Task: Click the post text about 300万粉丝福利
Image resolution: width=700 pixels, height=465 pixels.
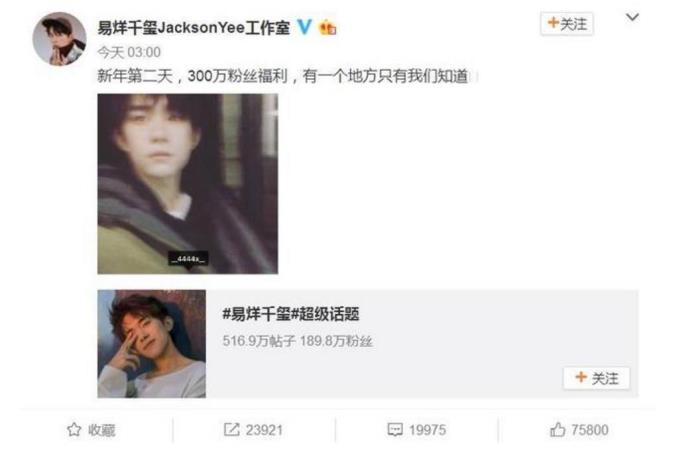Action: [x=283, y=76]
